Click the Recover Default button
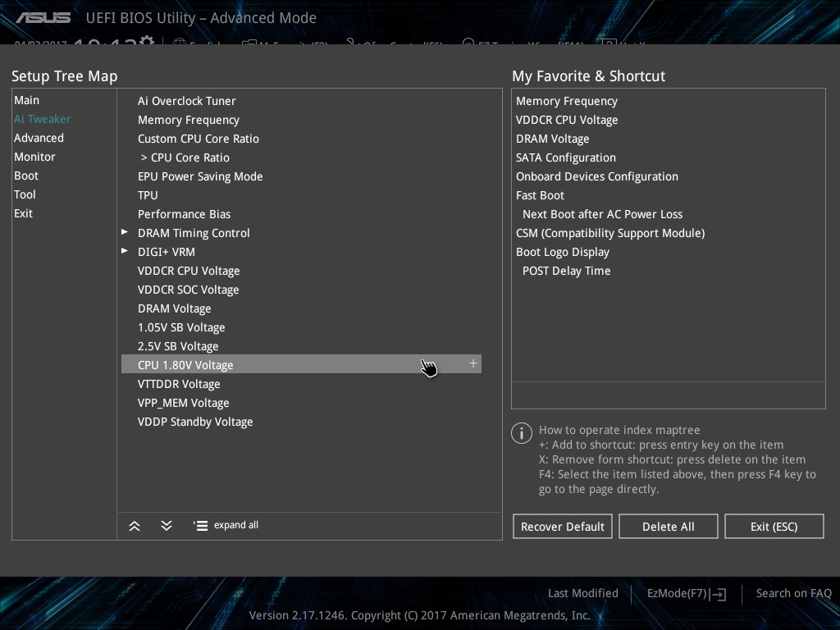Image resolution: width=840 pixels, height=630 pixels. 563,526
